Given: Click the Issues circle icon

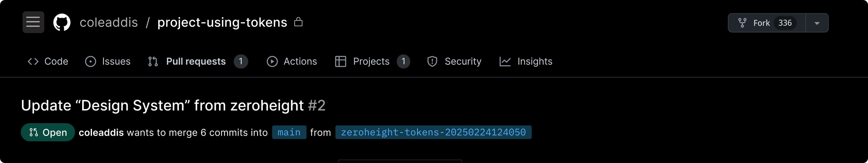Looking at the screenshot, I should (90, 61).
